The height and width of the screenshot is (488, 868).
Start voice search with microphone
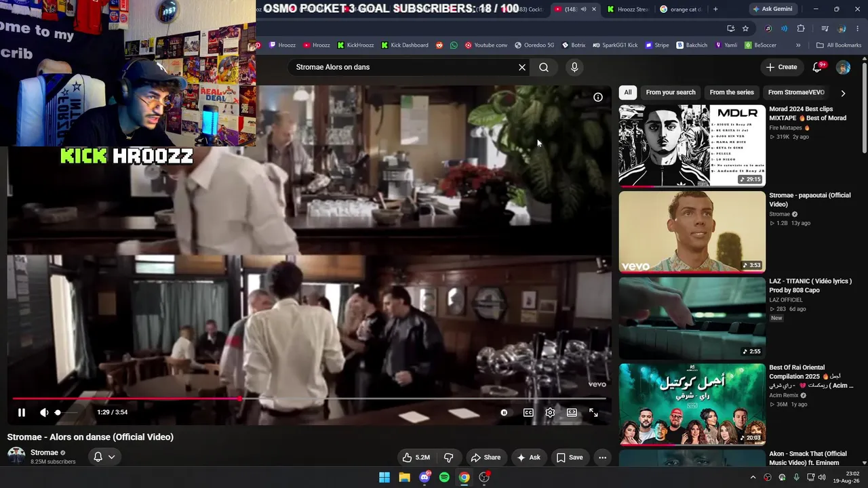[x=574, y=67]
